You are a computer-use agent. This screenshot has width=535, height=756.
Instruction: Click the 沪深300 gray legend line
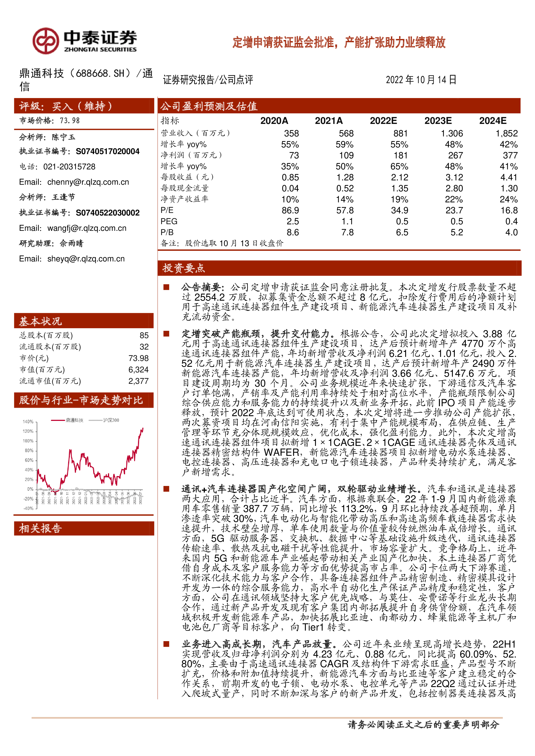click(96, 420)
